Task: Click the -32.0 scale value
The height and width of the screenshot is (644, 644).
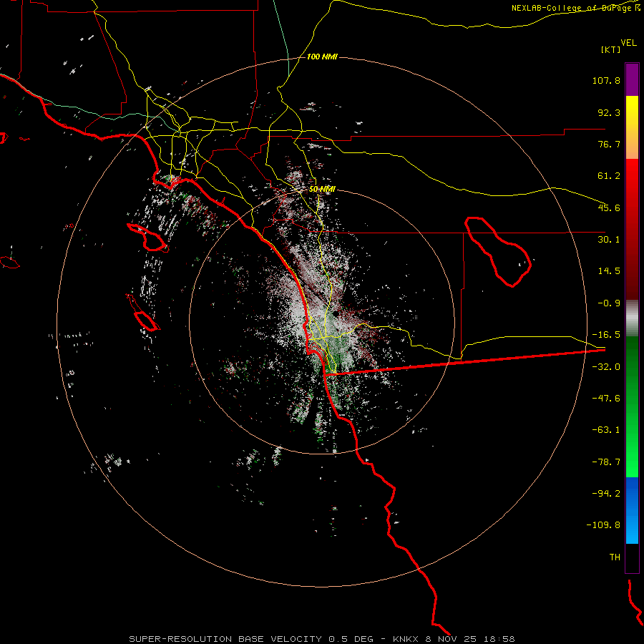Action: [x=606, y=367]
